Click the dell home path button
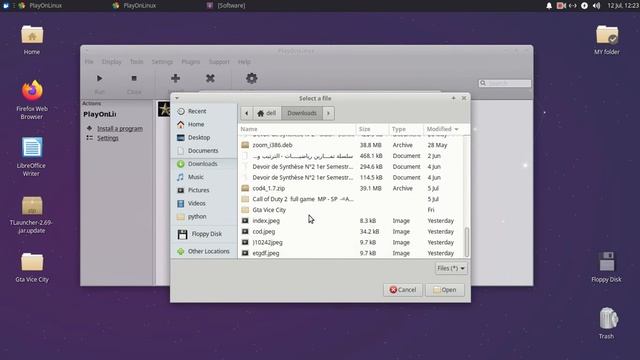Image resolution: width=640 pixels, height=360 pixels. coord(267,113)
